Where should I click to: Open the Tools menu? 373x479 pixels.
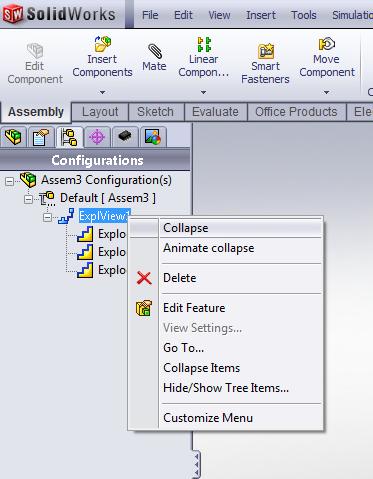coord(303,15)
